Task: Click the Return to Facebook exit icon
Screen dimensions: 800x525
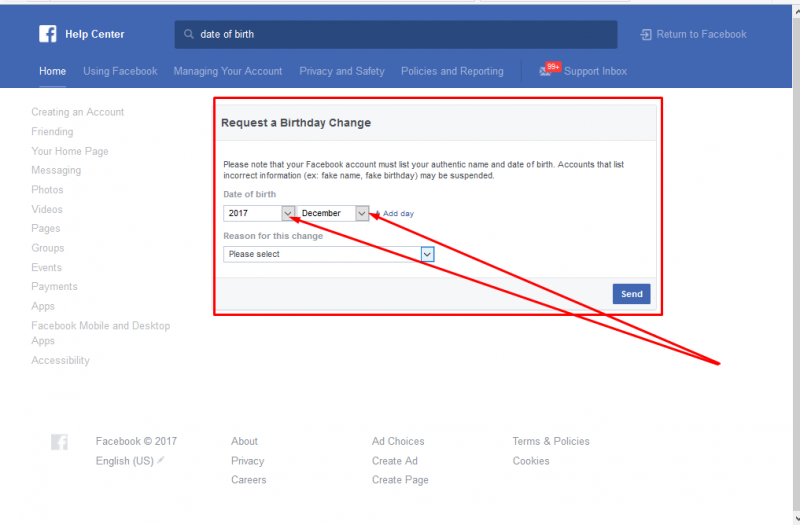Action: pyautogui.click(x=646, y=34)
